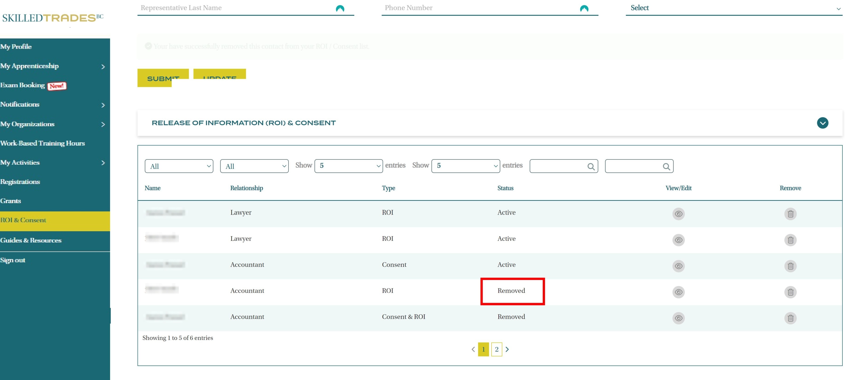This screenshot has width=868, height=380.
Task: Go to page 2 of entries
Action: coord(496,349)
